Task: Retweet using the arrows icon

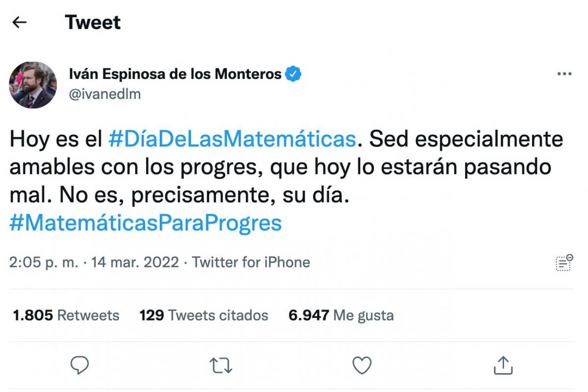Action: click(x=220, y=365)
